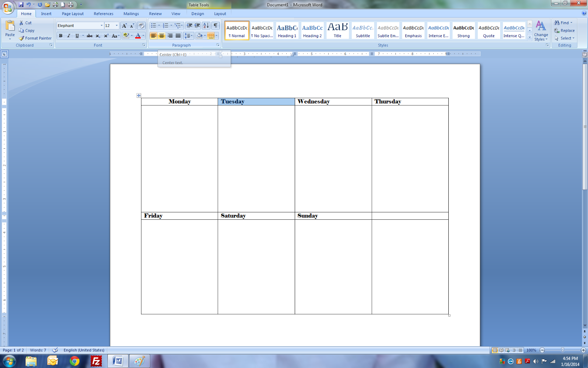Open the font name dropdown
588x368 pixels.
pos(101,26)
